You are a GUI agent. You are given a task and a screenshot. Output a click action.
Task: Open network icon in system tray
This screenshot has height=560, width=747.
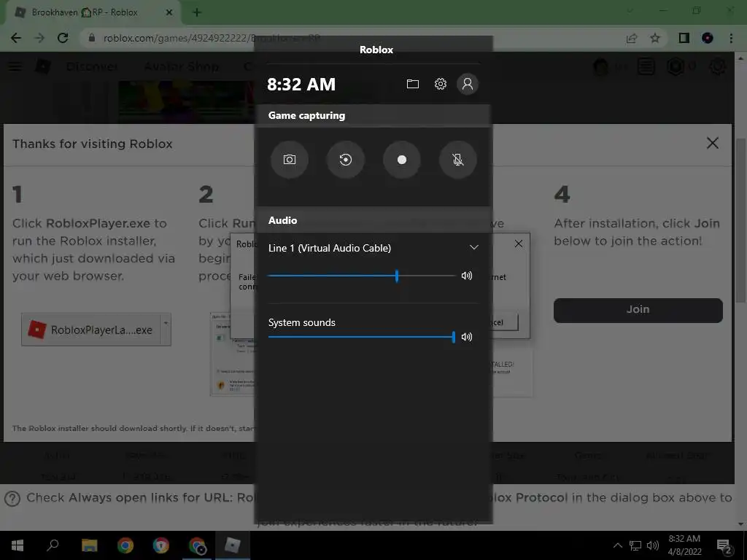pyautogui.click(x=635, y=545)
